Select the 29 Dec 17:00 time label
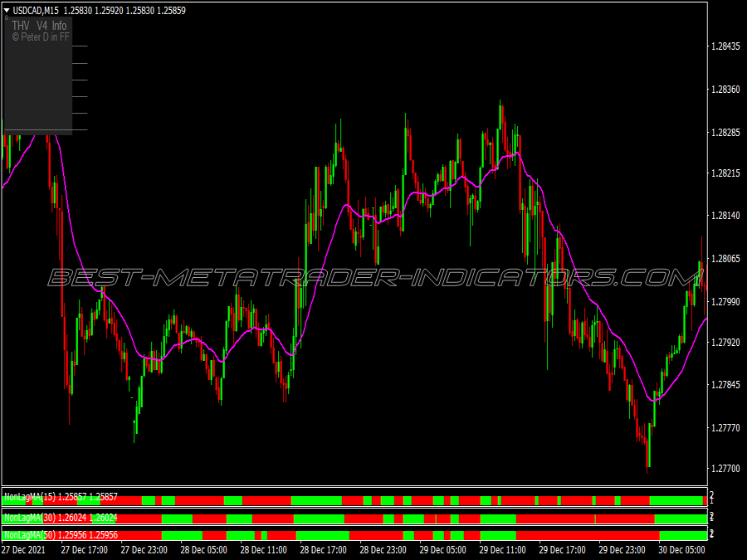 point(563,549)
